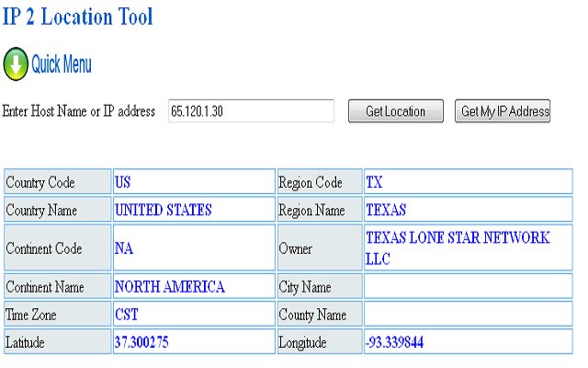Image resolution: width=588 pixels, height=368 pixels.
Task: Click the NA continent code value
Action: tap(124, 248)
